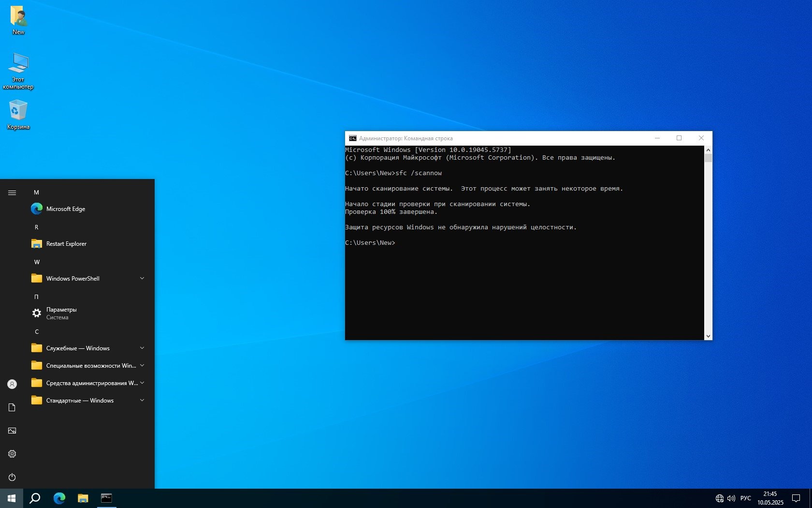This screenshot has height=508, width=812.
Task: Open Documents icon in Start sidebar
Action: pos(12,407)
